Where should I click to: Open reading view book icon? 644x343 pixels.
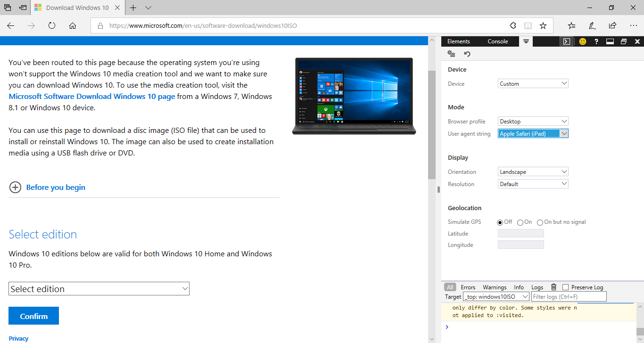coord(528,26)
